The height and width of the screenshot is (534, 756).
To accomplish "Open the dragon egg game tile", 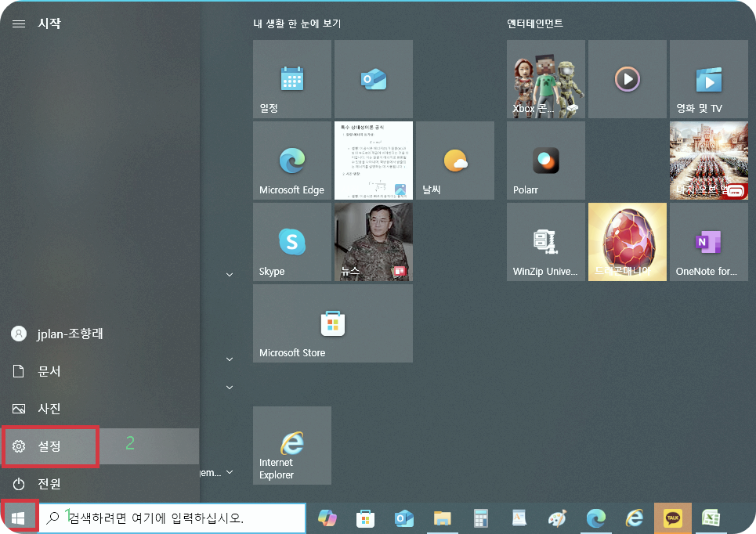I will [628, 242].
